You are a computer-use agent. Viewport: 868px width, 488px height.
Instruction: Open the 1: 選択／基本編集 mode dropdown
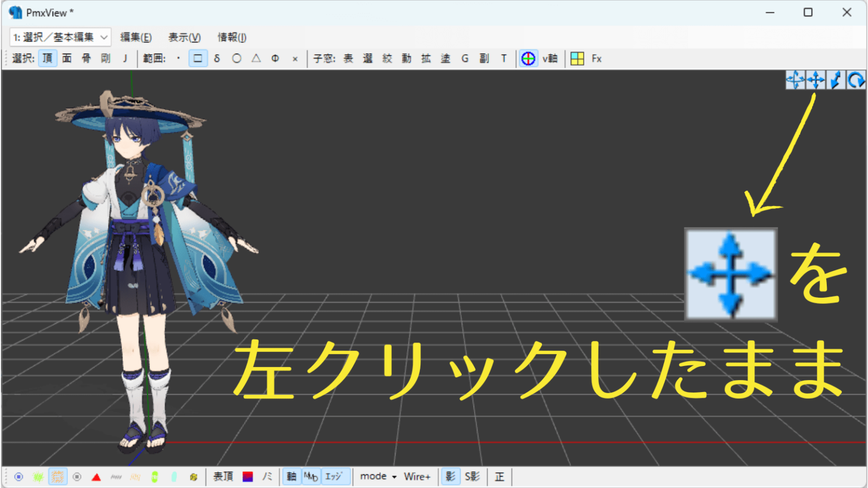coord(59,37)
